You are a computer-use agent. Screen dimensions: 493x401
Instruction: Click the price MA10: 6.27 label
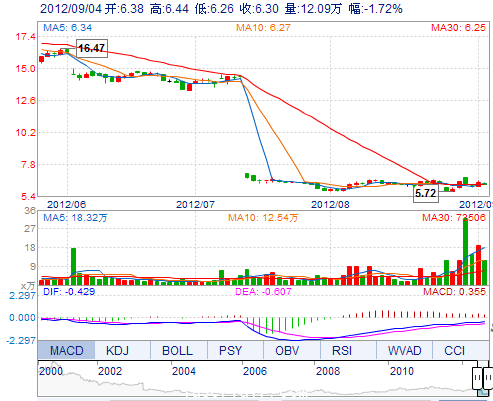pos(263,27)
